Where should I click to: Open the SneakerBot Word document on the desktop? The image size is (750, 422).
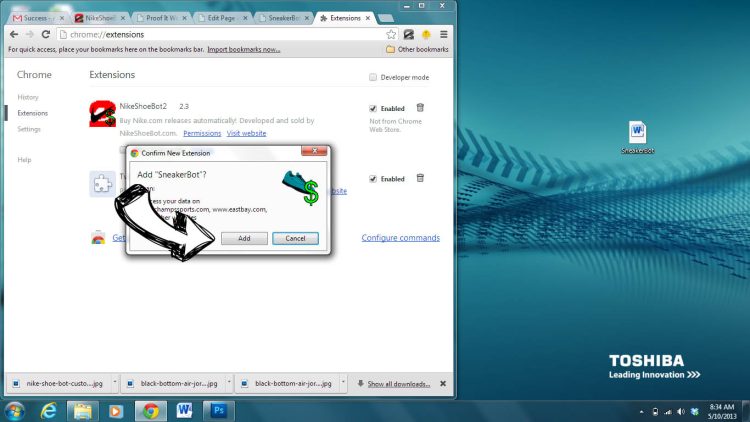638,137
